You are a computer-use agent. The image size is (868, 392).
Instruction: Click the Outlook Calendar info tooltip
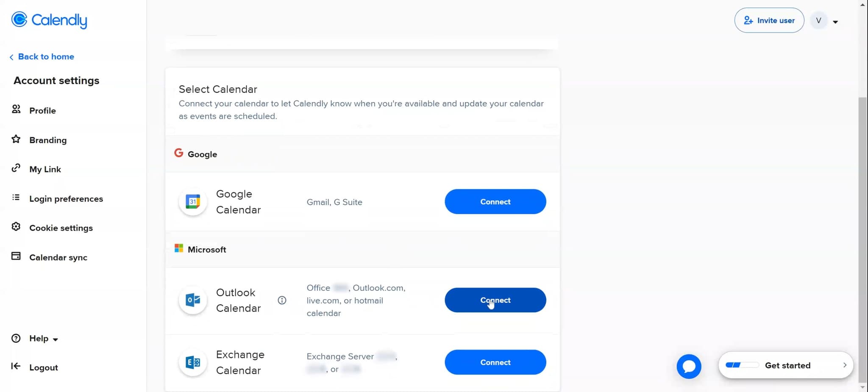(282, 300)
